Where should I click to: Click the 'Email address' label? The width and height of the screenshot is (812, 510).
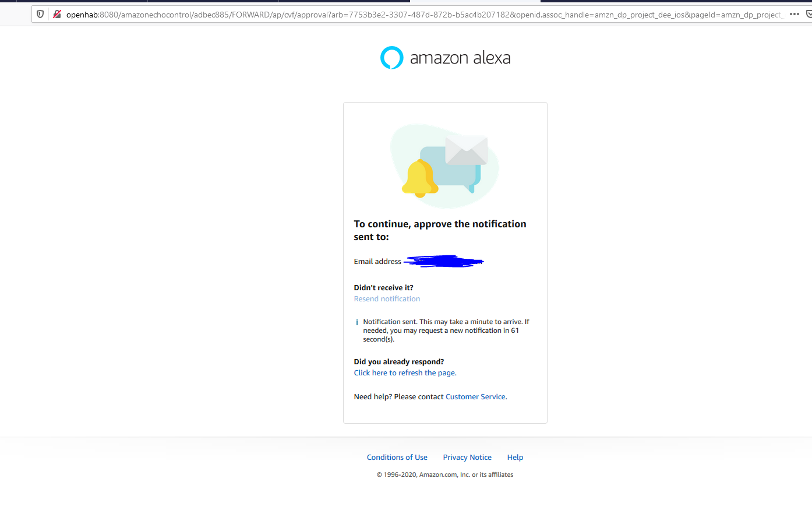click(x=377, y=262)
